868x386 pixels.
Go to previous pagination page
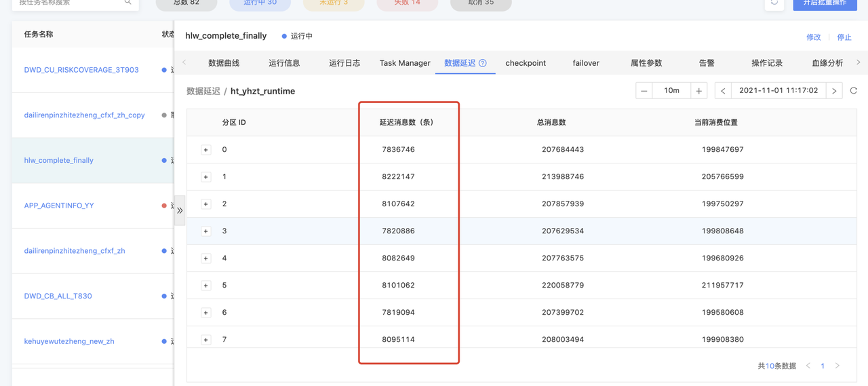(x=808, y=366)
